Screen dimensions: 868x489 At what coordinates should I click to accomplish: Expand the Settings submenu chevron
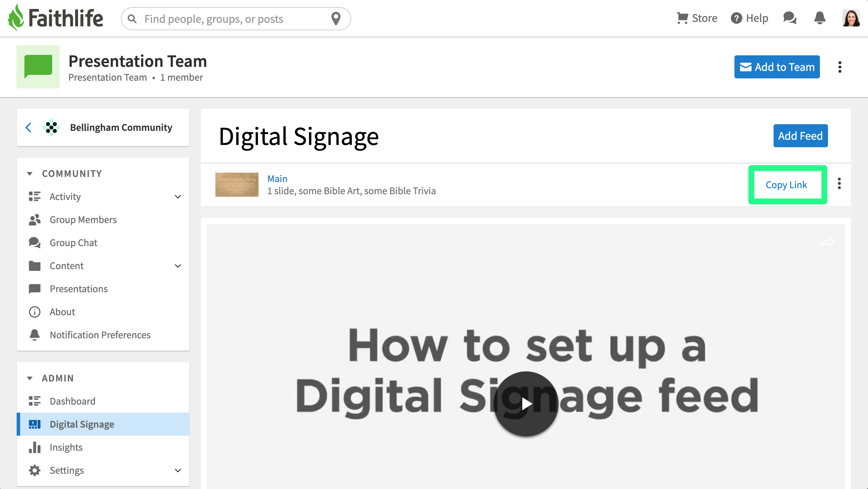click(x=178, y=470)
